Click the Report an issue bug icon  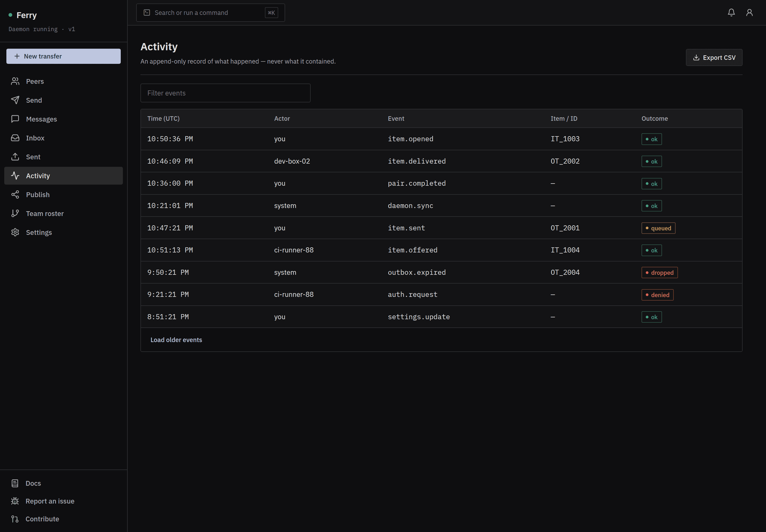pos(15,501)
